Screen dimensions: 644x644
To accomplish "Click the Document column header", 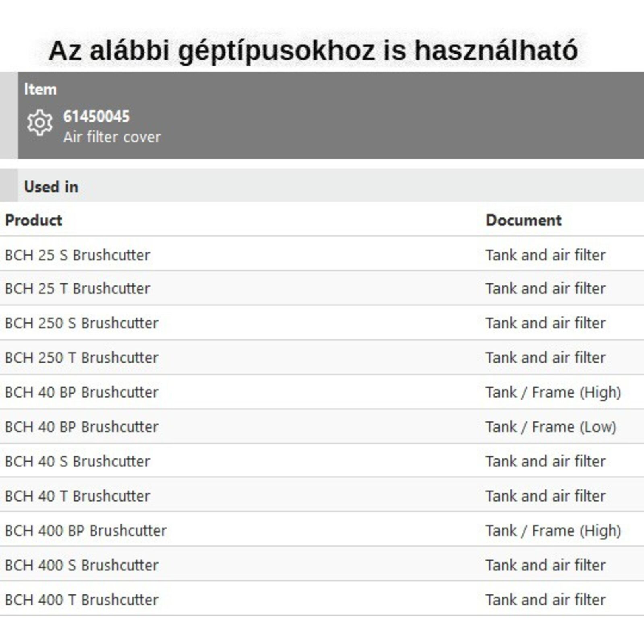I will [x=523, y=220].
